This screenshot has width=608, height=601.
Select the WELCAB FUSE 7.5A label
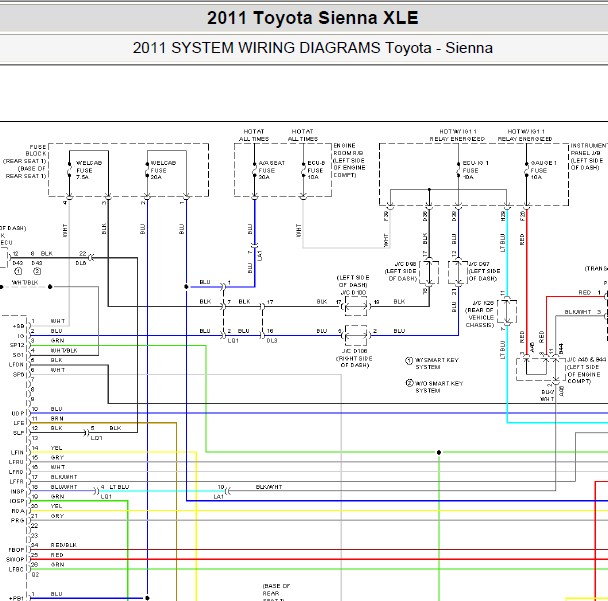click(x=89, y=170)
